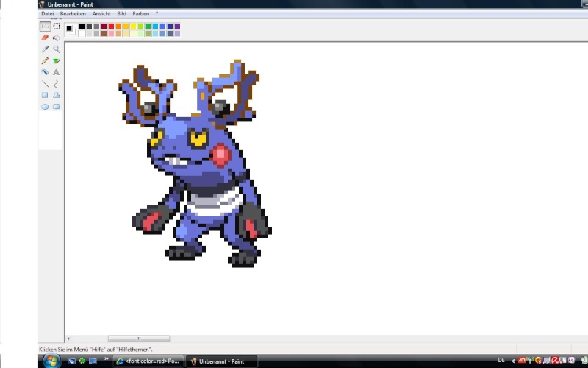Choose the pink palette color

pos(111,33)
